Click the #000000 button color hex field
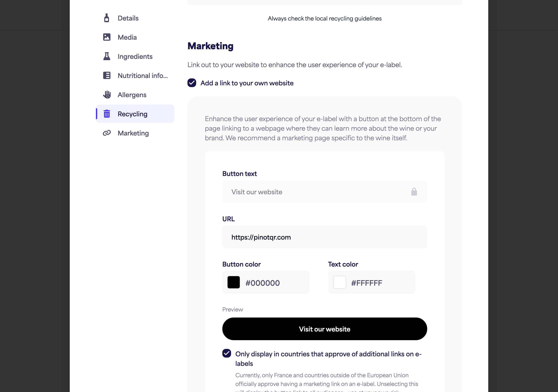This screenshot has height=392, width=558. pyautogui.click(x=266, y=282)
